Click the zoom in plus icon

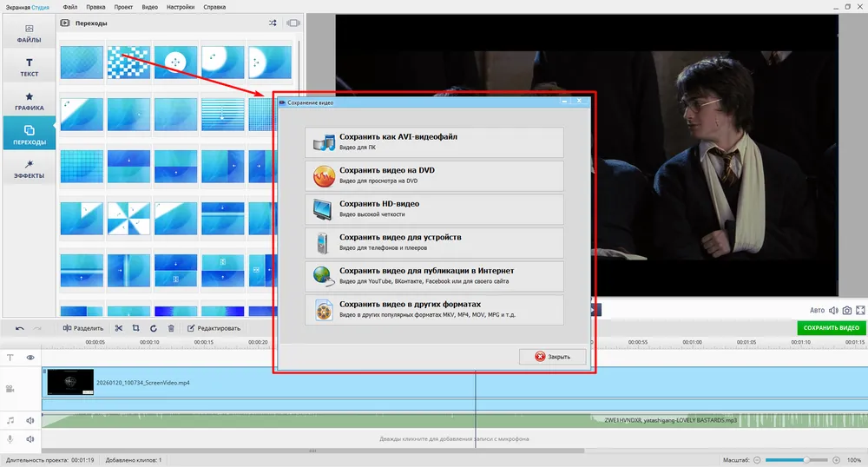tap(837, 460)
